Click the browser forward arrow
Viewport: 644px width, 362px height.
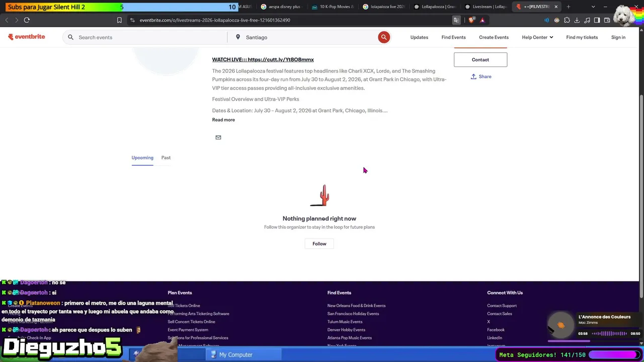[x=16, y=20]
